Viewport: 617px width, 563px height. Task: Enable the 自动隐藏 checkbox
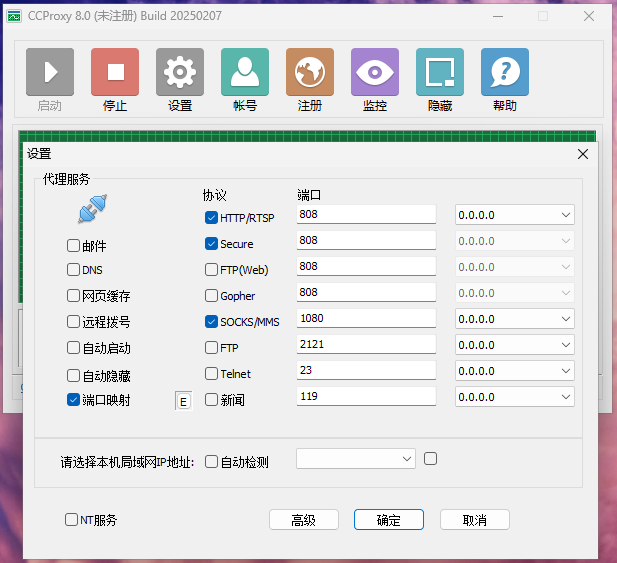[x=73, y=375]
